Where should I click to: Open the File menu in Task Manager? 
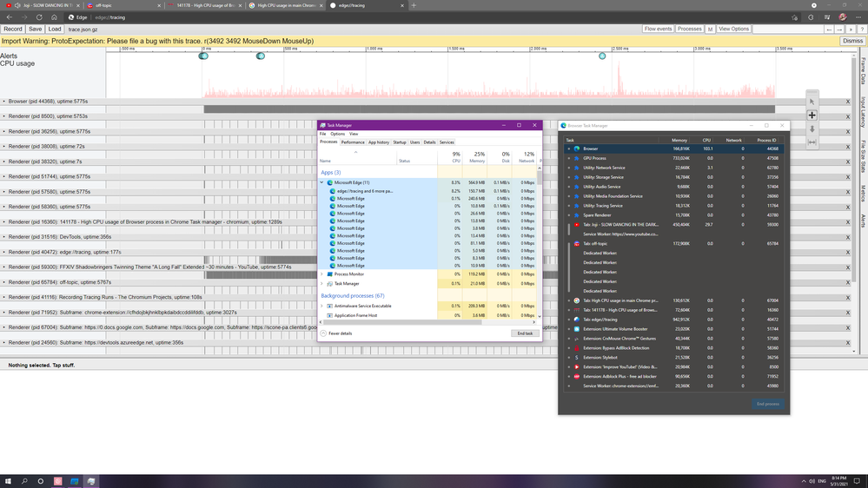(x=322, y=134)
